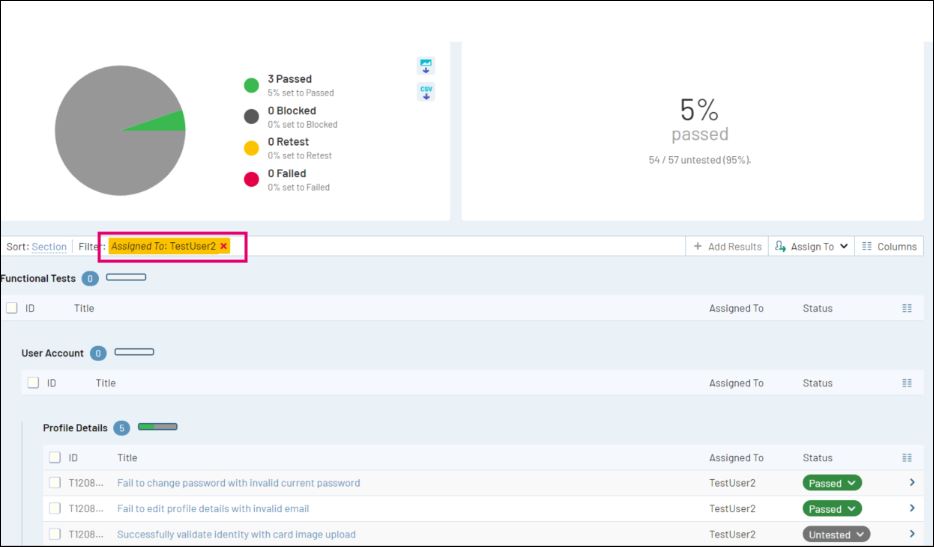Click the Columns button

pyautogui.click(x=889, y=246)
